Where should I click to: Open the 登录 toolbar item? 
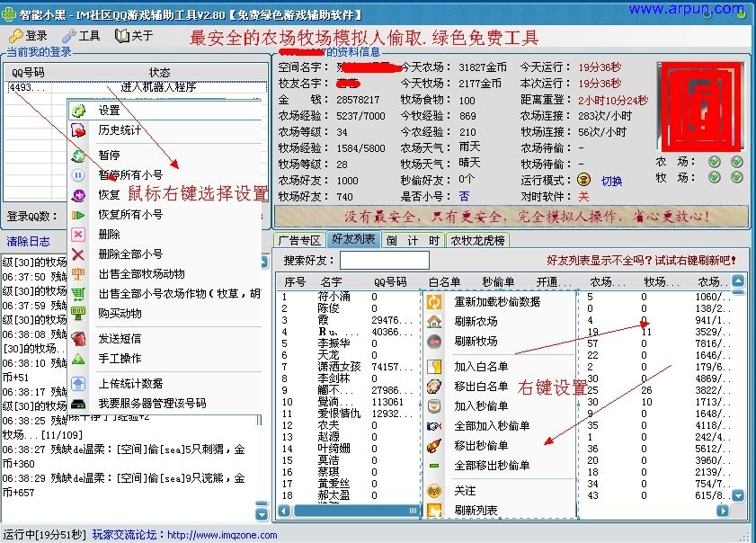pos(29,36)
